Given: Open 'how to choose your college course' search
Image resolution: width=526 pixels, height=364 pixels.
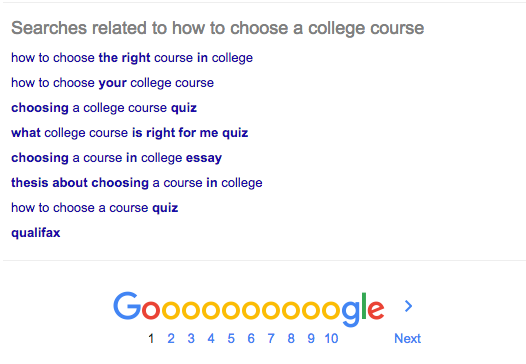Looking at the screenshot, I should 112,83.
